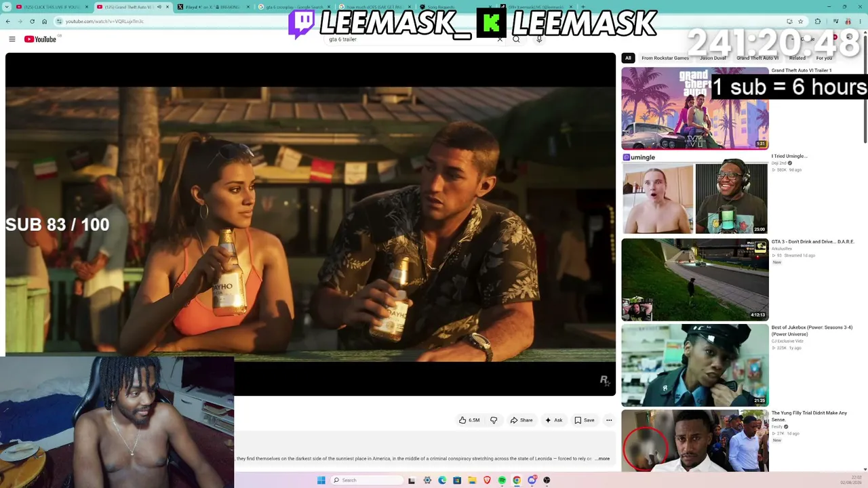Start voice search with the microphone

[539, 39]
